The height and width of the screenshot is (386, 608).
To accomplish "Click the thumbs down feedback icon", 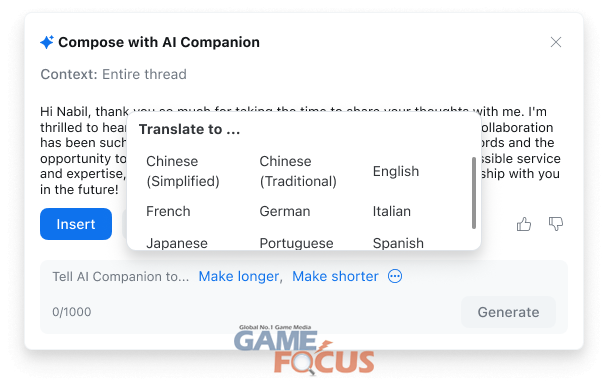I will (556, 224).
